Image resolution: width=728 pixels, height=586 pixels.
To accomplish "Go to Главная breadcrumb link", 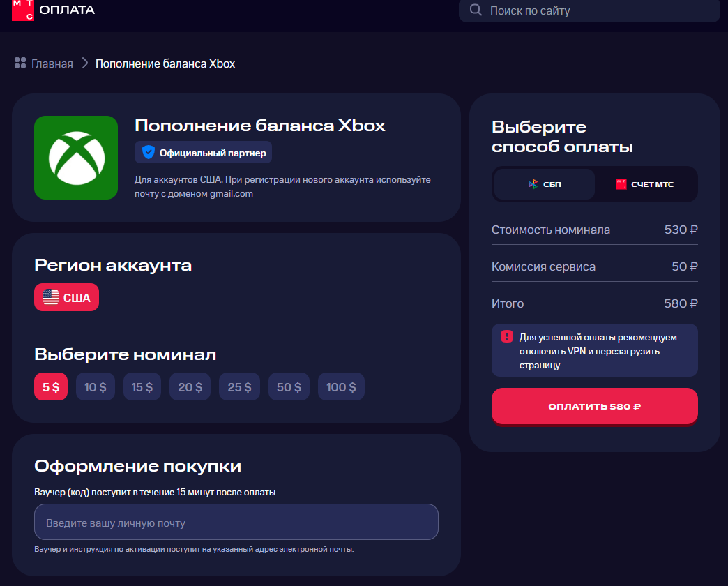I will (52, 63).
